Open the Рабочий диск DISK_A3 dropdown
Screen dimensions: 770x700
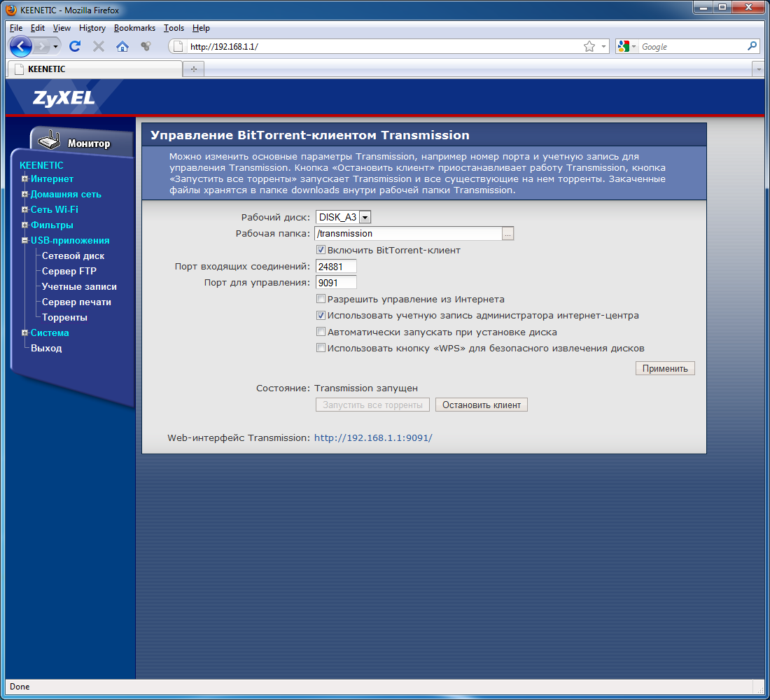click(343, 217)
